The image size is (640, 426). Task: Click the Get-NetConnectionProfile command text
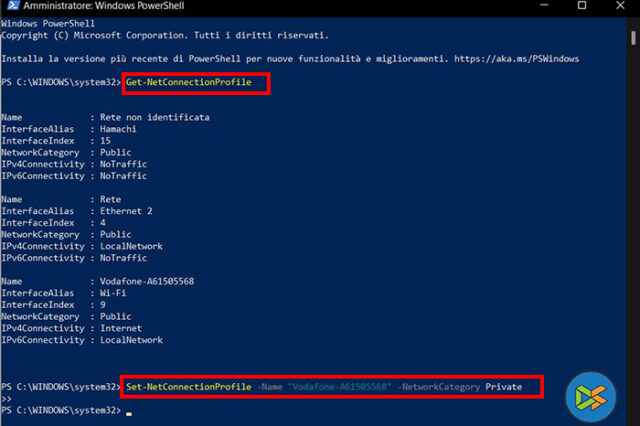(x=188, y=82)
